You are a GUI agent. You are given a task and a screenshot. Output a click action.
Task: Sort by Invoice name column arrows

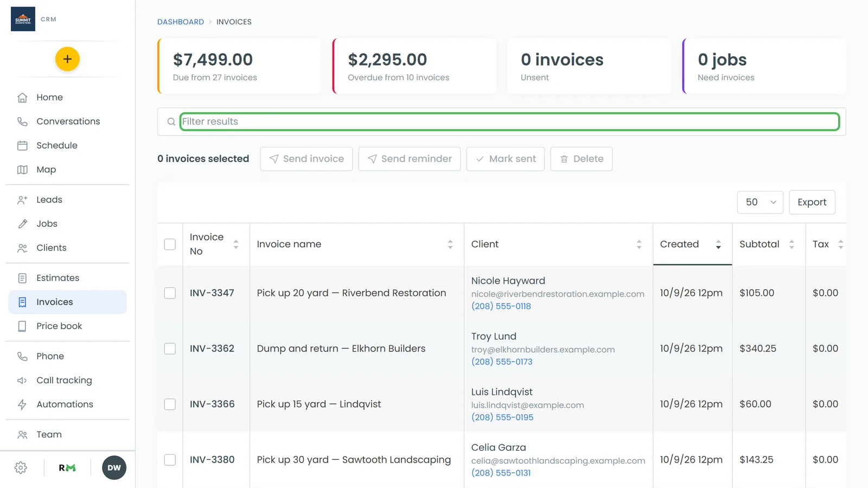pyautogui.click(x=450, y=245)
